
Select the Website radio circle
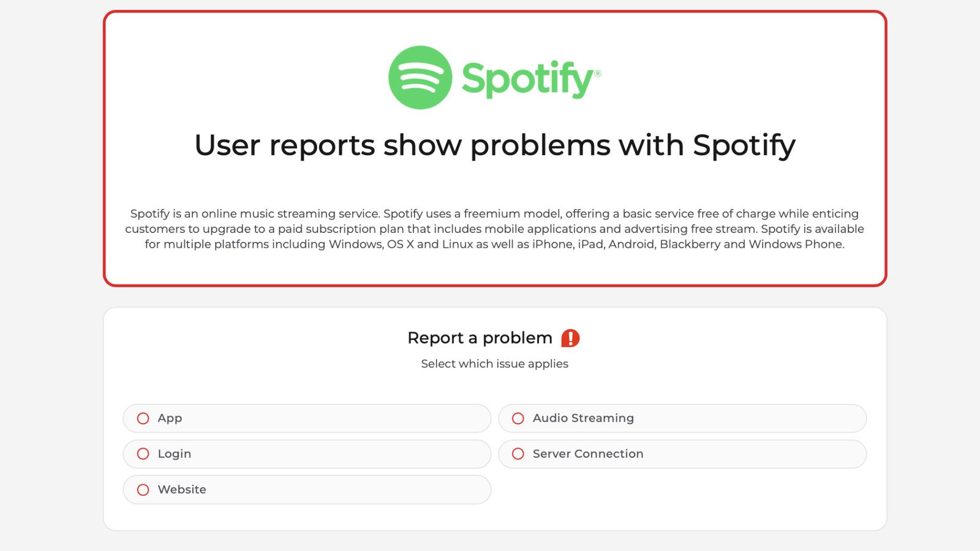[x=143, y=490]
